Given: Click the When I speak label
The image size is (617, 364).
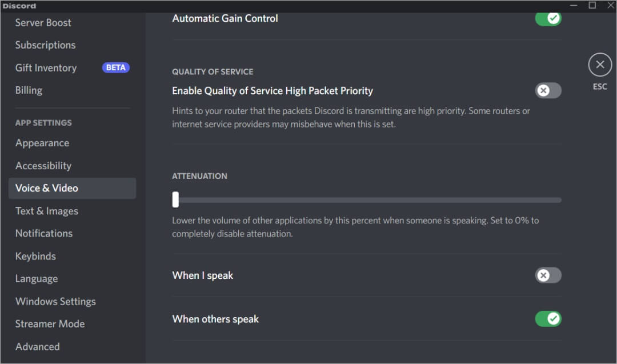Looking at the screenshot, I should tap(203, 275).
